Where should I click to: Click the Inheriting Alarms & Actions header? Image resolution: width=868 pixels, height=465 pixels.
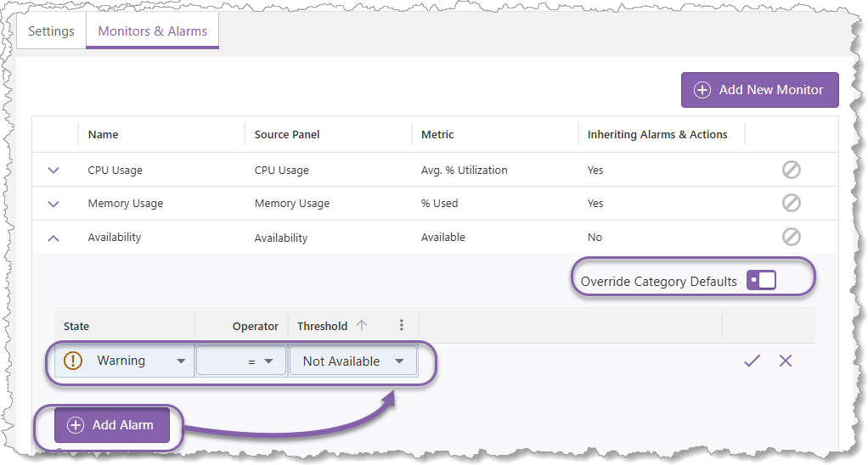[657, 134]
